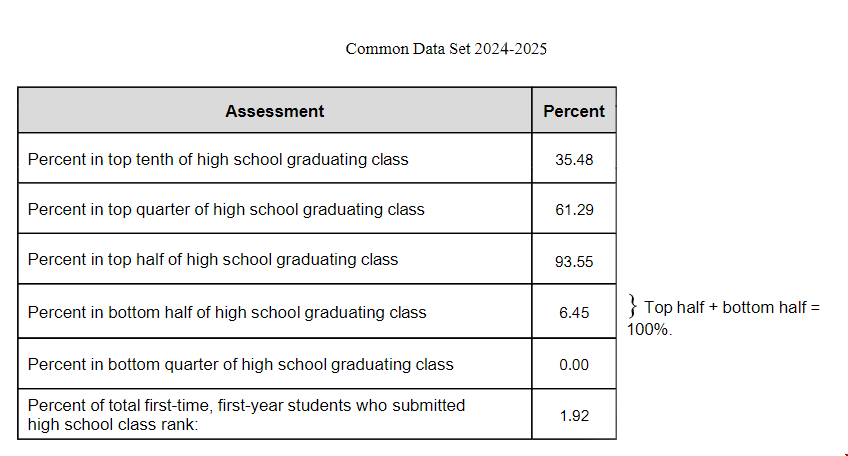This screenshot has height=456, width=848.
Task: Click the top quarter of class row label
Action: tap(226, 209)
